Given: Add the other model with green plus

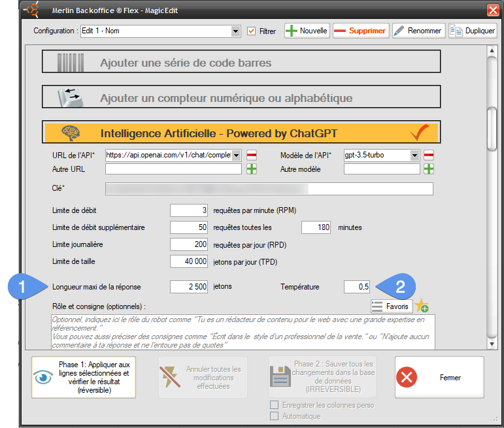Looking at the screenshot, I should click(429, 169).
